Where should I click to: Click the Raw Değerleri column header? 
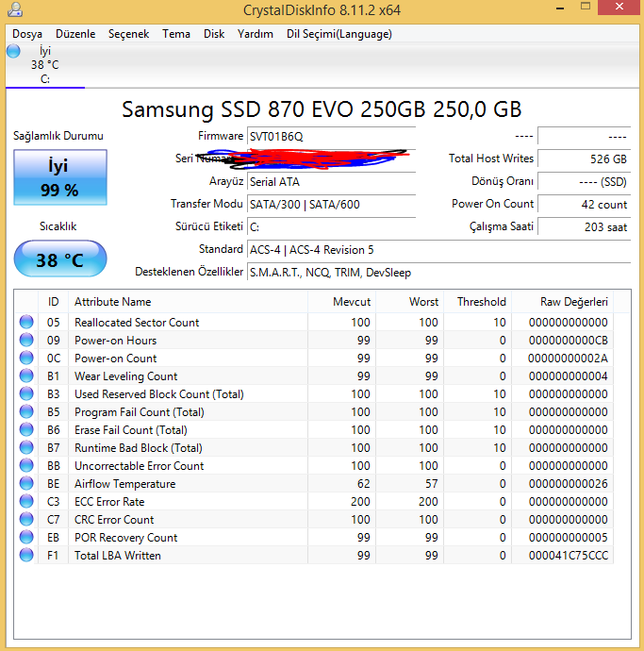coord(563,302)
